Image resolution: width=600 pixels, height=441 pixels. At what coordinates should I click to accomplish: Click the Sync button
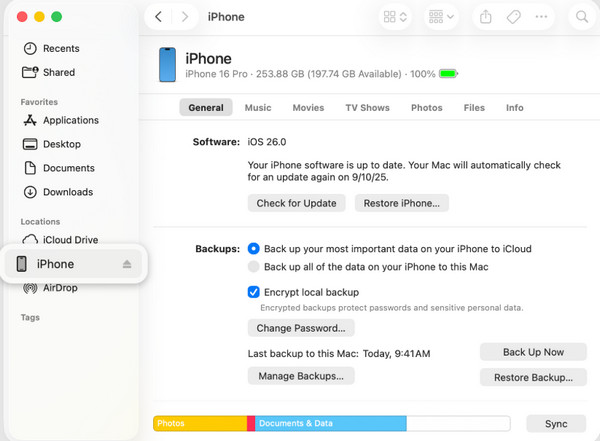[x=556, y=424]
